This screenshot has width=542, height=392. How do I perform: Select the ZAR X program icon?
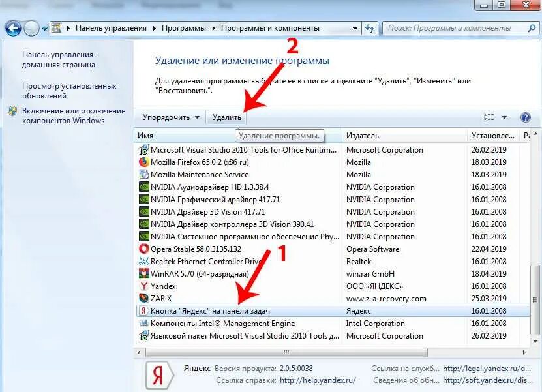(143, 298)
